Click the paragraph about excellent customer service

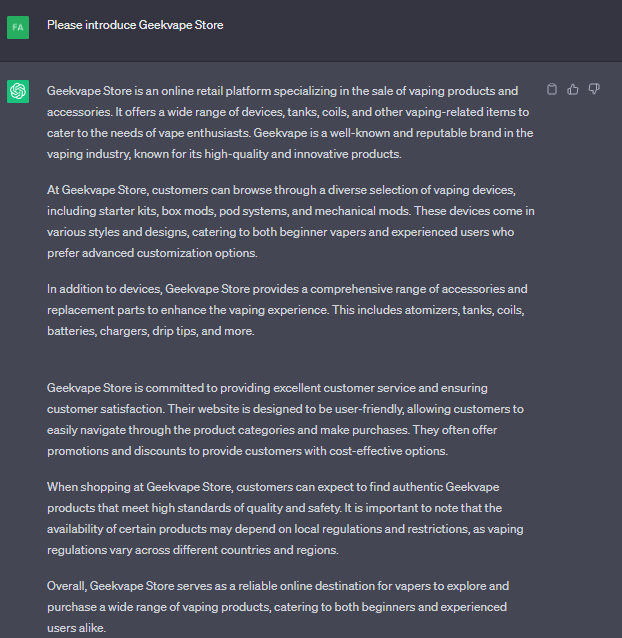pos(290,418)
